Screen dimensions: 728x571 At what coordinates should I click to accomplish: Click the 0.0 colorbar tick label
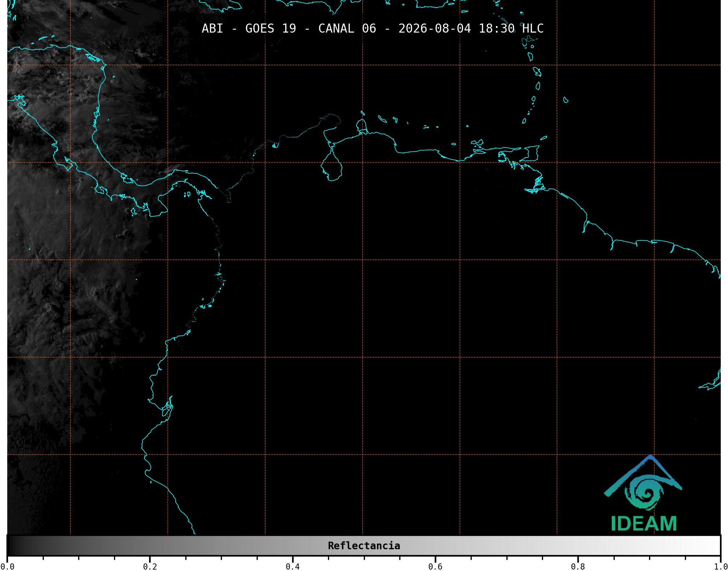[x=7, y=567]
